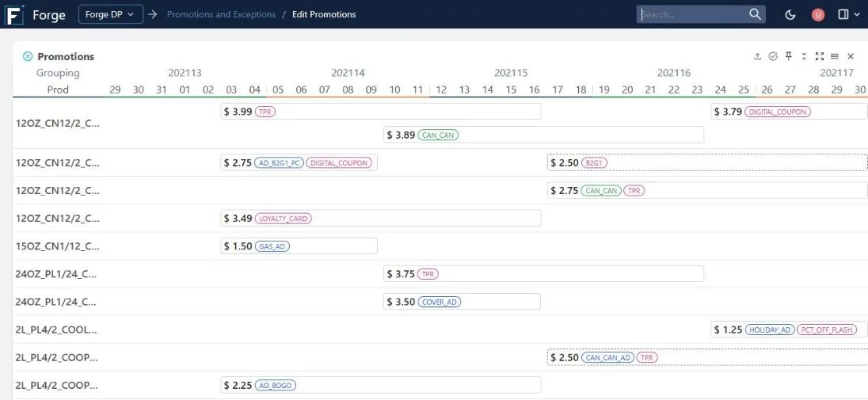The height and width of the screenshot is (400, 868).
Task: Close the Promotions panel
Action: click(851, 56)
